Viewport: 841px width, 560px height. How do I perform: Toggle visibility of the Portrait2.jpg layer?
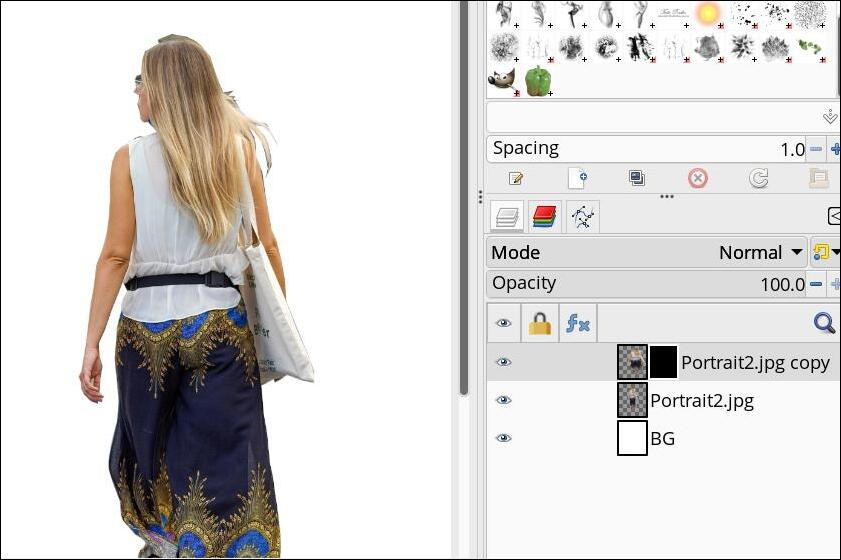(x=504, y=400)
